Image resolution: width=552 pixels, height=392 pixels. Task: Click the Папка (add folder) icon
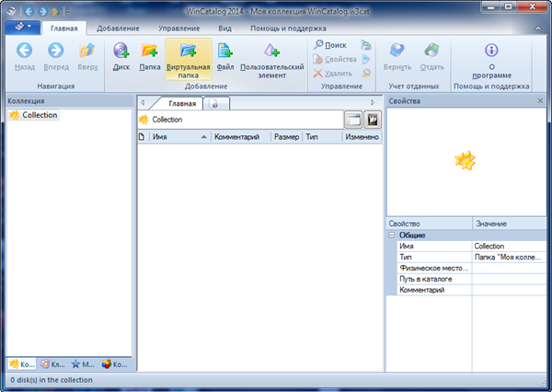pos(149,53)
